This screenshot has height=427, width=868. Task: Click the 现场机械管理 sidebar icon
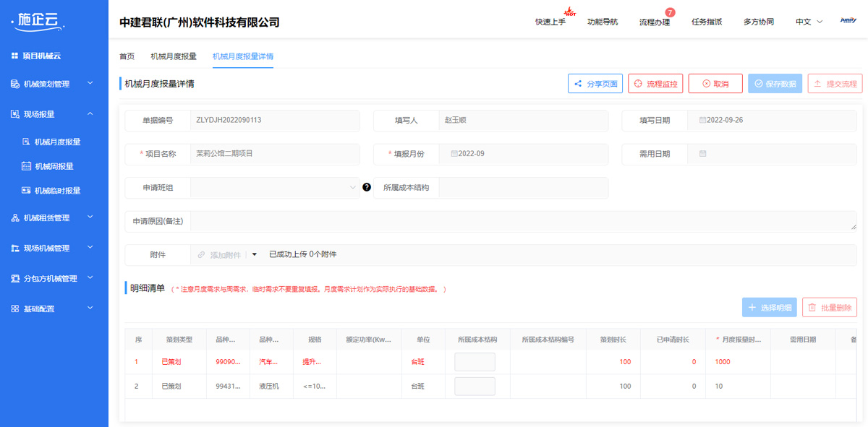[15, 248]
